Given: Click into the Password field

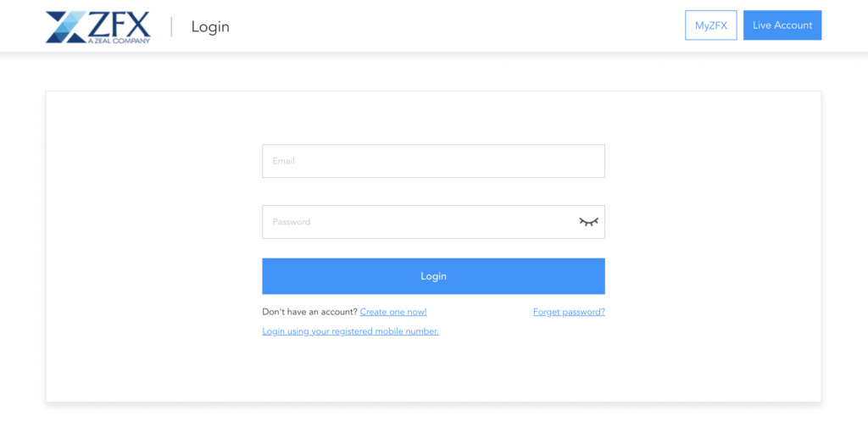Looking at the screenshot, I should [x=415, y=222].
